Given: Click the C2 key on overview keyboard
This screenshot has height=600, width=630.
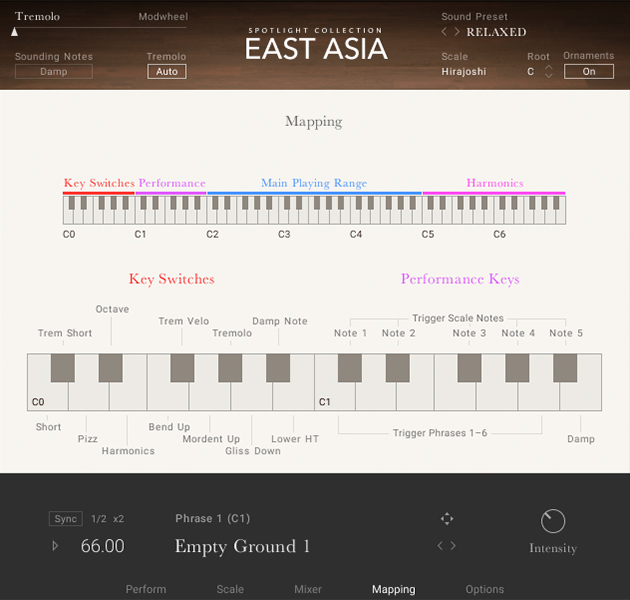Looking at the screenshot, I should [212, 217].
